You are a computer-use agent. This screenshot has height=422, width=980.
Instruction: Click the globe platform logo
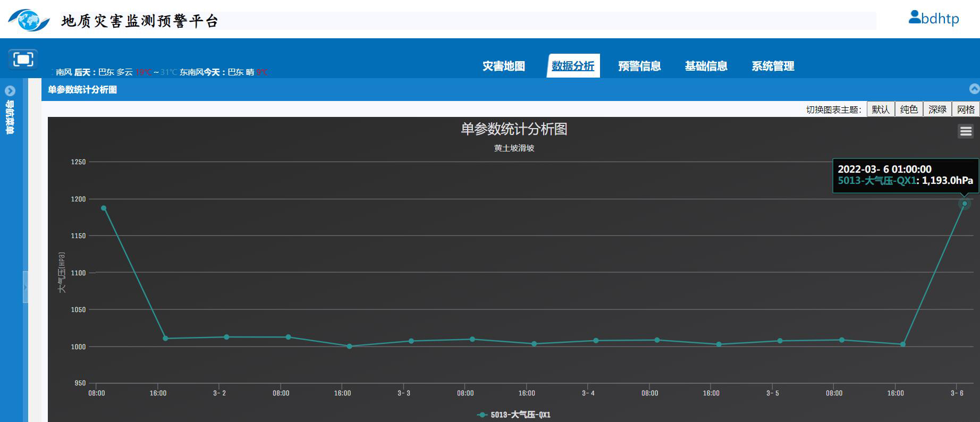click(29, 20)
